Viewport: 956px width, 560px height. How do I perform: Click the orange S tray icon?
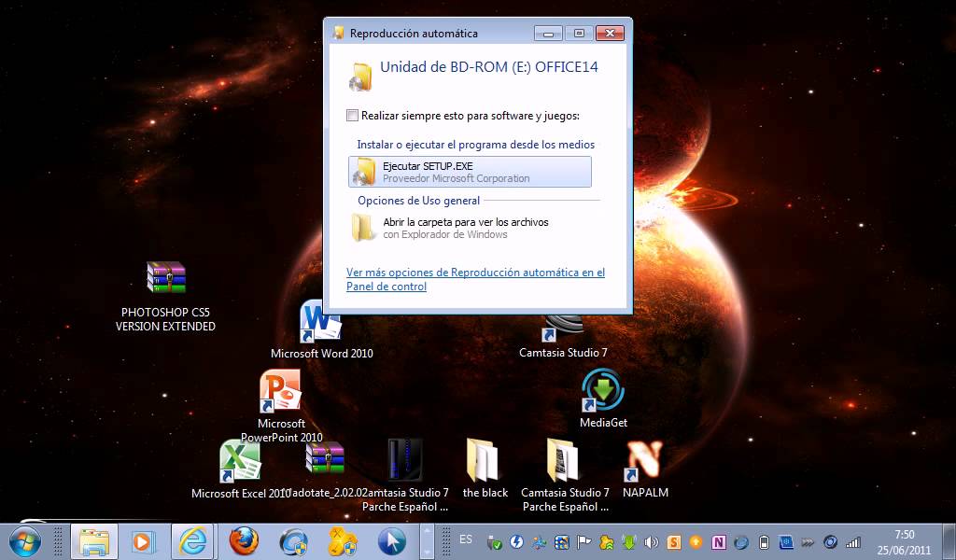674,541
